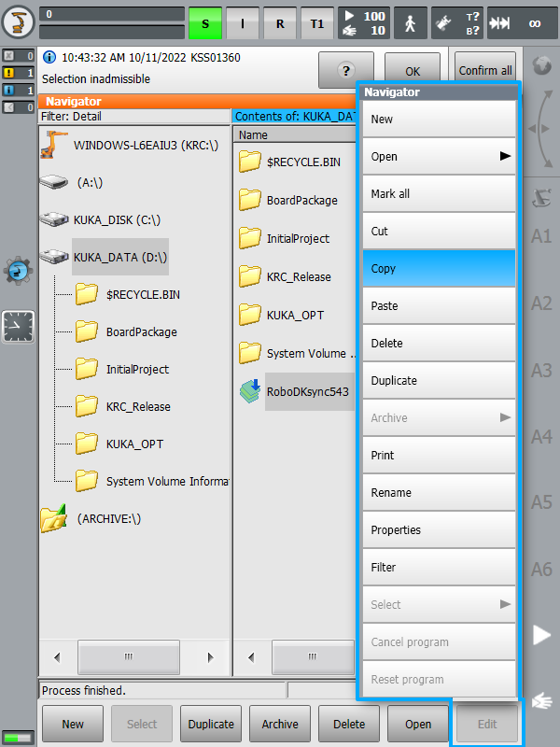The height and width of the screenshot is (747, 560).
Task: Open KRC_Release folder in tree
Action: click(123, 406)
